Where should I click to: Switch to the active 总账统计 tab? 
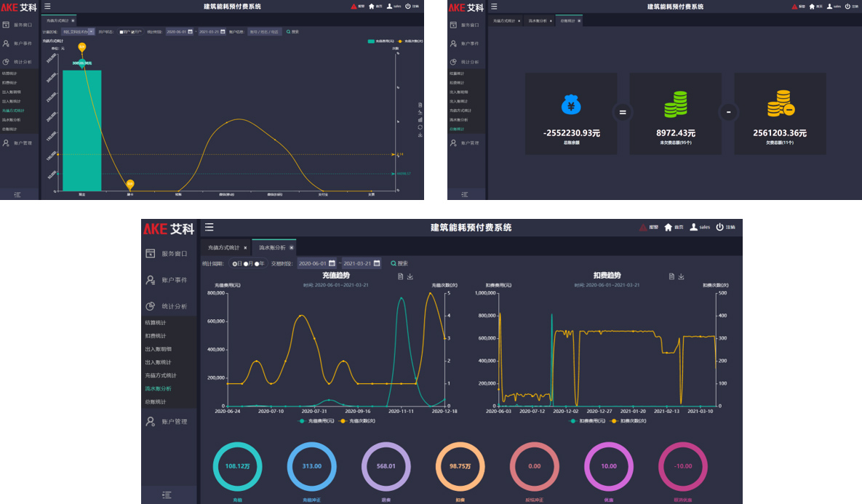567,21
